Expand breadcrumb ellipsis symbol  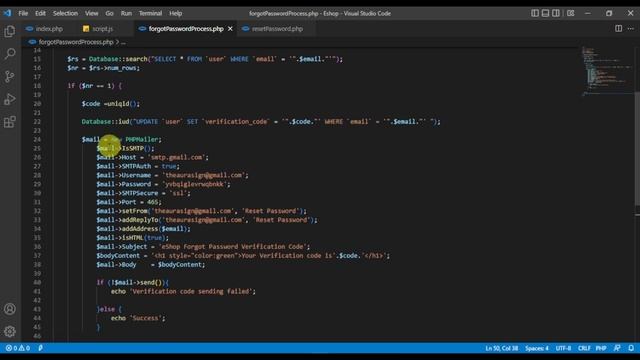(123, 42)
